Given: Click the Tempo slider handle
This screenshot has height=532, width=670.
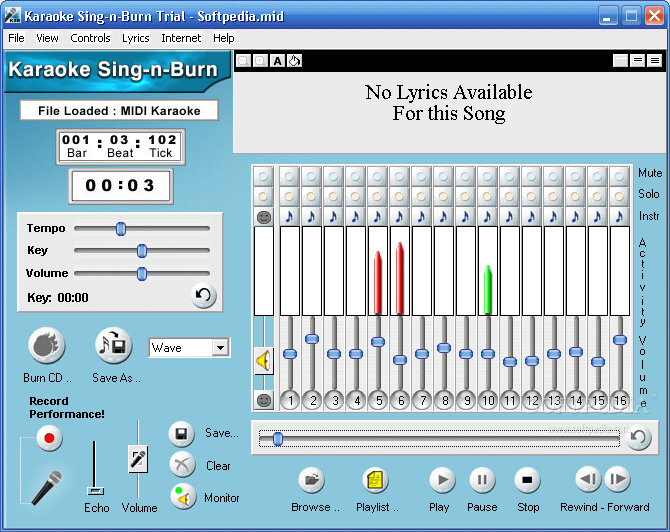Looking at the screenshot, I should [x=121, y=229].
